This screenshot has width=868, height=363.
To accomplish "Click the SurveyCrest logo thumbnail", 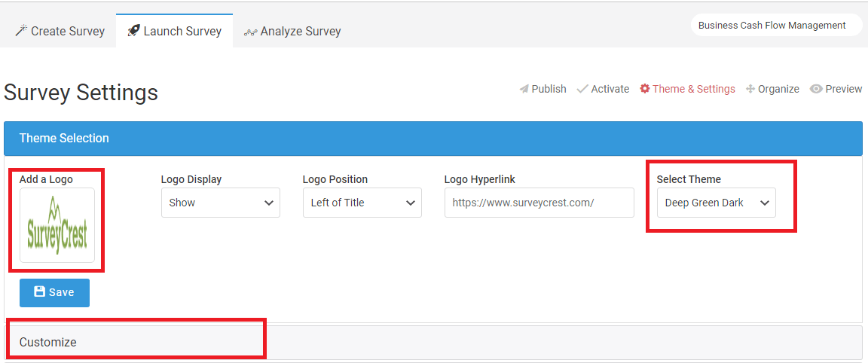I will click(x=57, y=225).
